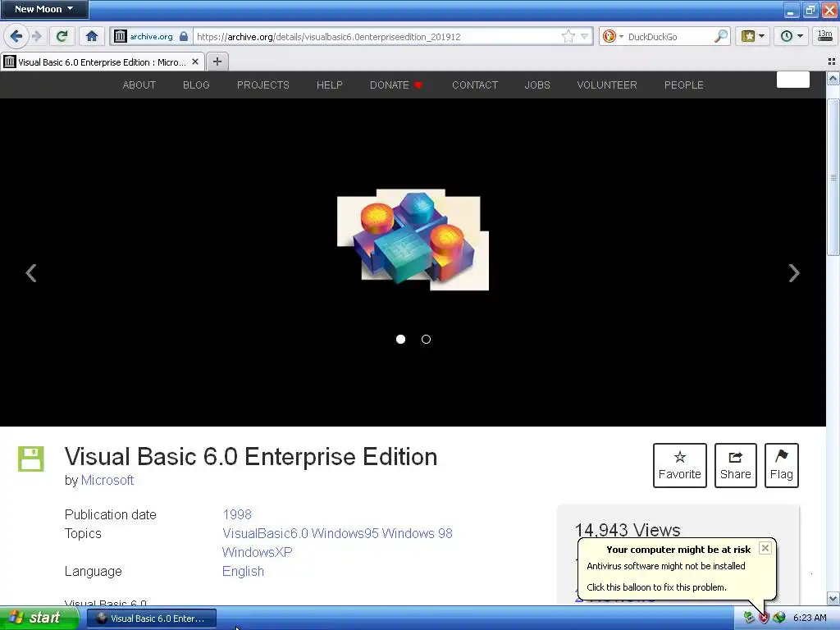Click the search magnifier icon
Viewport: 840px width, 630px height.
721,36
